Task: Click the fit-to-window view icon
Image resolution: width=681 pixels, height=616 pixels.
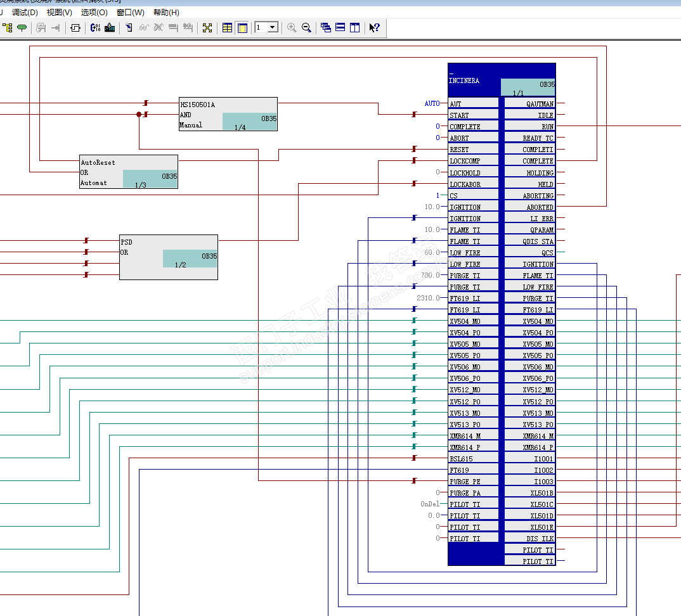Action: pos(207,27)
